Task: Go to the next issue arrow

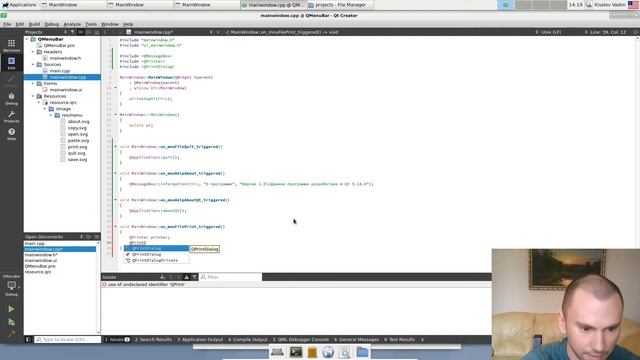Action: coord(178,277)
